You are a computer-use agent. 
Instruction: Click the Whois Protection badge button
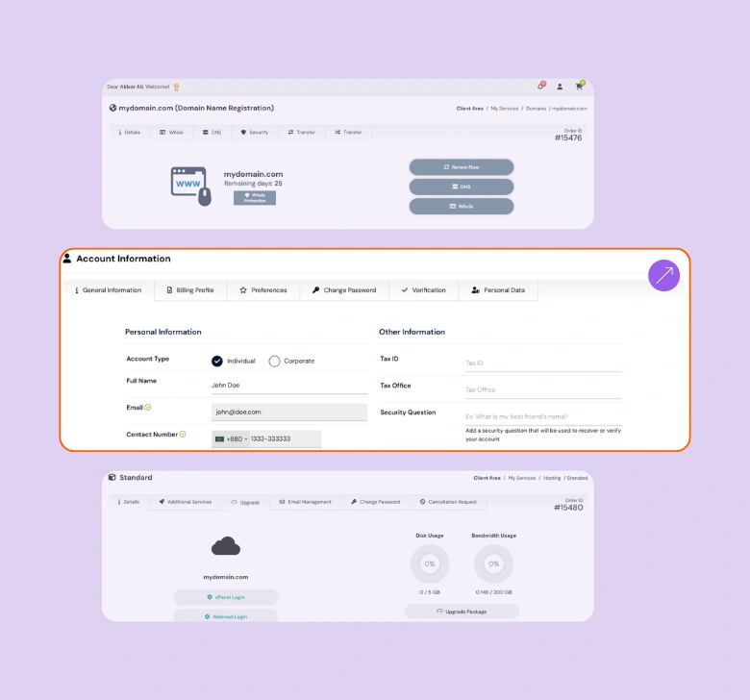255,198
